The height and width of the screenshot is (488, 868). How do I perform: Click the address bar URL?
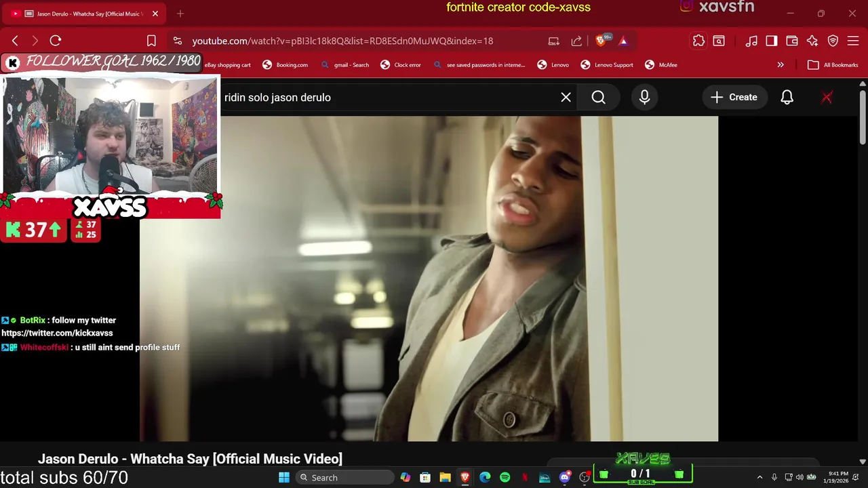click(342, 41)
